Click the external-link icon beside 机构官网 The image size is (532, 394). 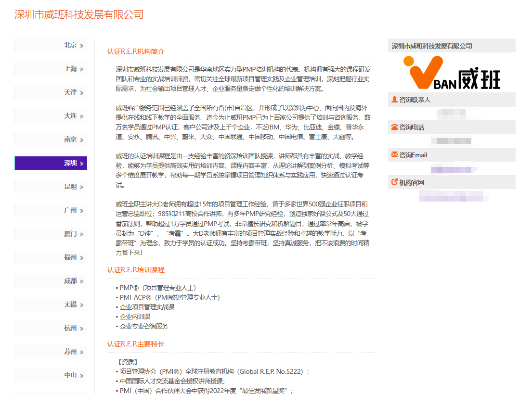click(x=394, y=182)
